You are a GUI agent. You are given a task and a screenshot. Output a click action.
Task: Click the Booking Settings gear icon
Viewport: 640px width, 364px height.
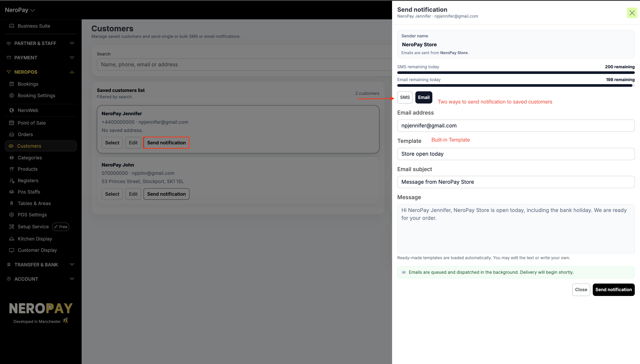point(12,95)
